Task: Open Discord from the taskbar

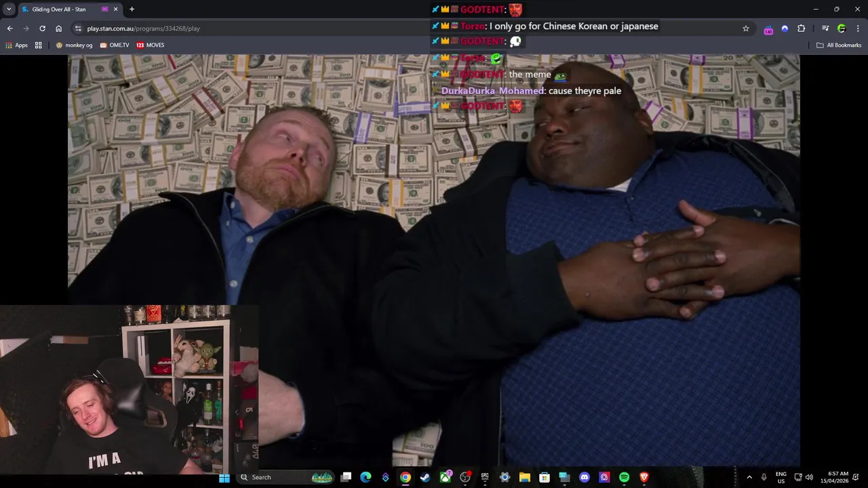Action: [585, 477]
